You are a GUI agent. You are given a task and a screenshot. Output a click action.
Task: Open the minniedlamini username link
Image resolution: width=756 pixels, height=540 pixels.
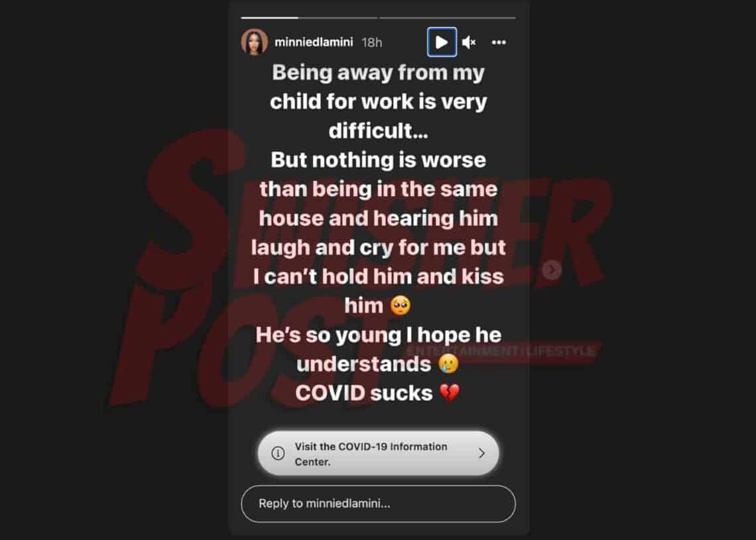(314, 42)
